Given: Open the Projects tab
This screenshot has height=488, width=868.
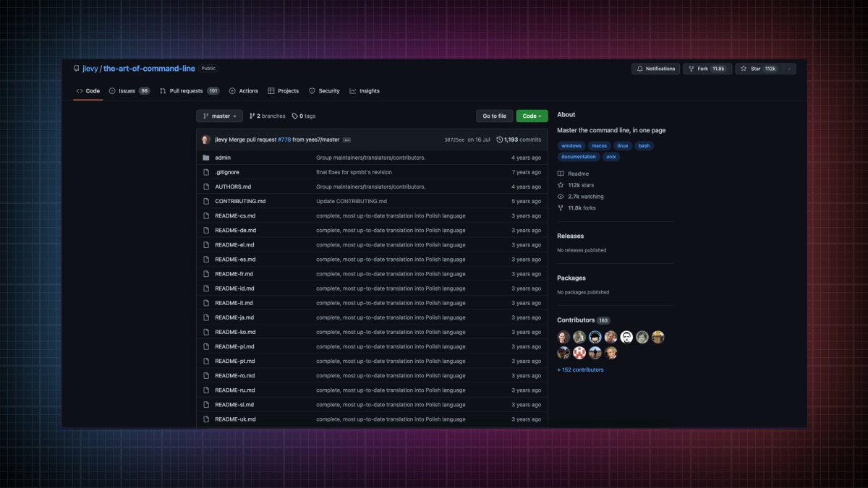Looking at the screenshot, I should pos(283,91).
